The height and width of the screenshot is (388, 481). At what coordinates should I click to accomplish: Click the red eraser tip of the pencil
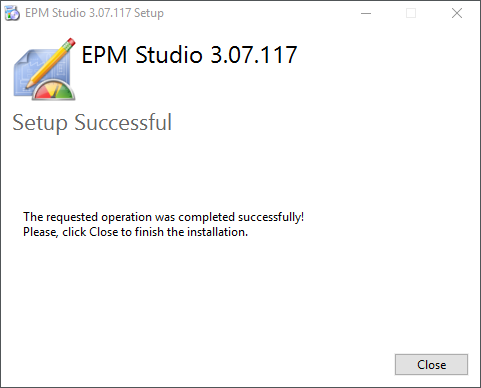click(71, 43)
